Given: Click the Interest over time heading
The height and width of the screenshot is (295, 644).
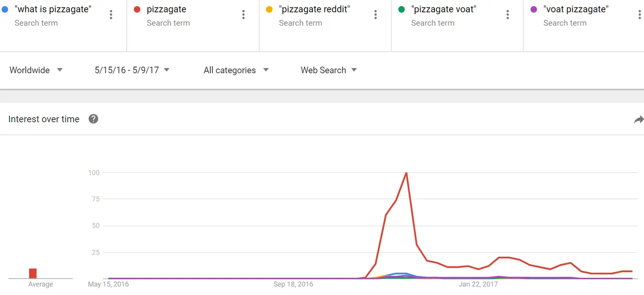Looking at the screenshot, I should tap(44, 119).
